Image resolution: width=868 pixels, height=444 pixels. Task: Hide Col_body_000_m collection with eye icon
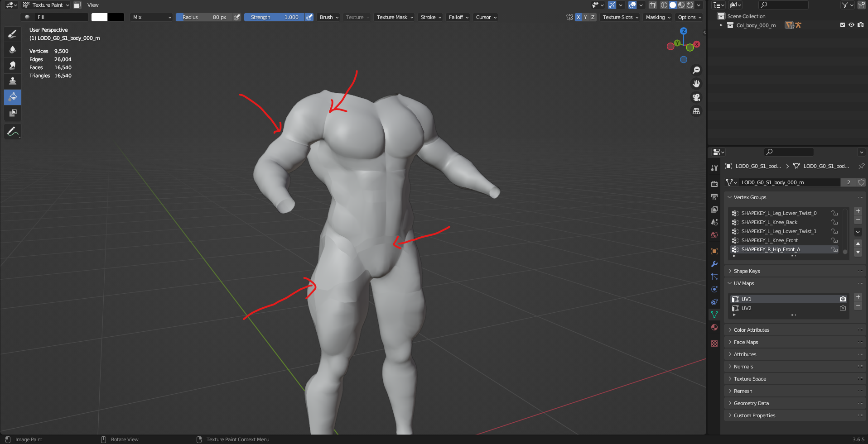[851, 25]
